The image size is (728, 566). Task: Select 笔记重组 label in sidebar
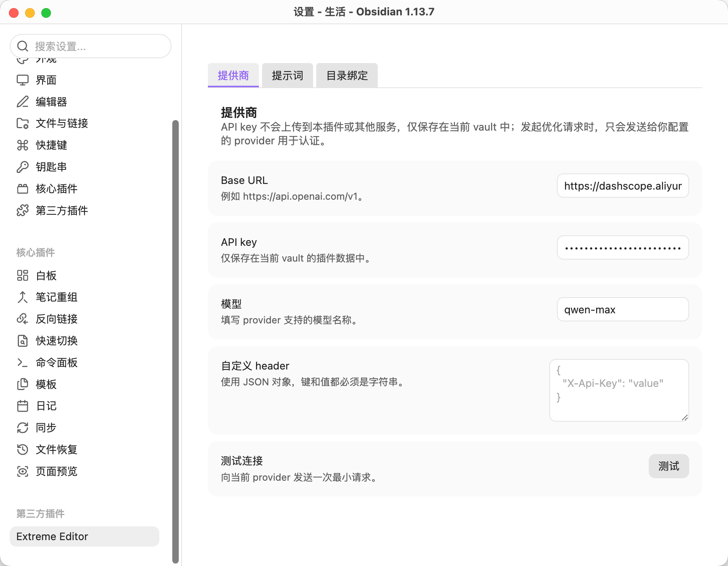(57, 297)
